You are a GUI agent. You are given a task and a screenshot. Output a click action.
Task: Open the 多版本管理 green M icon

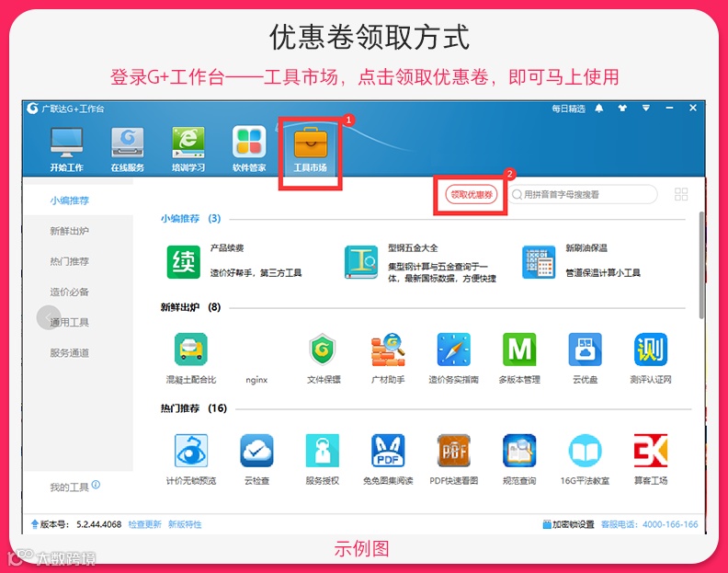519,349
